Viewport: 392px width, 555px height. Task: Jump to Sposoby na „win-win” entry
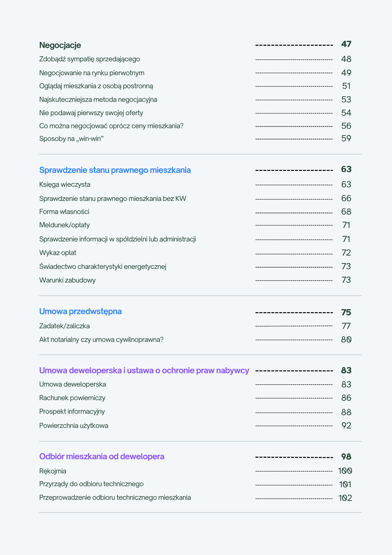(71, 138)
